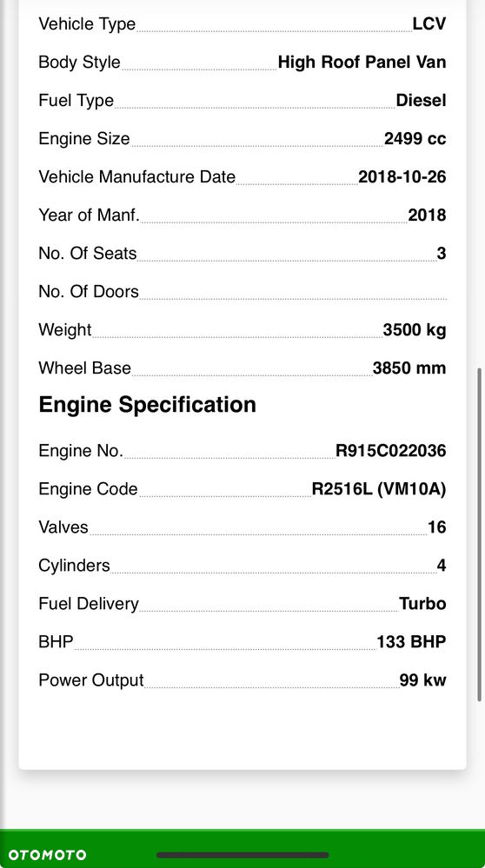Click the Body Style High Roof Panel Van

(x=362, y=62)
